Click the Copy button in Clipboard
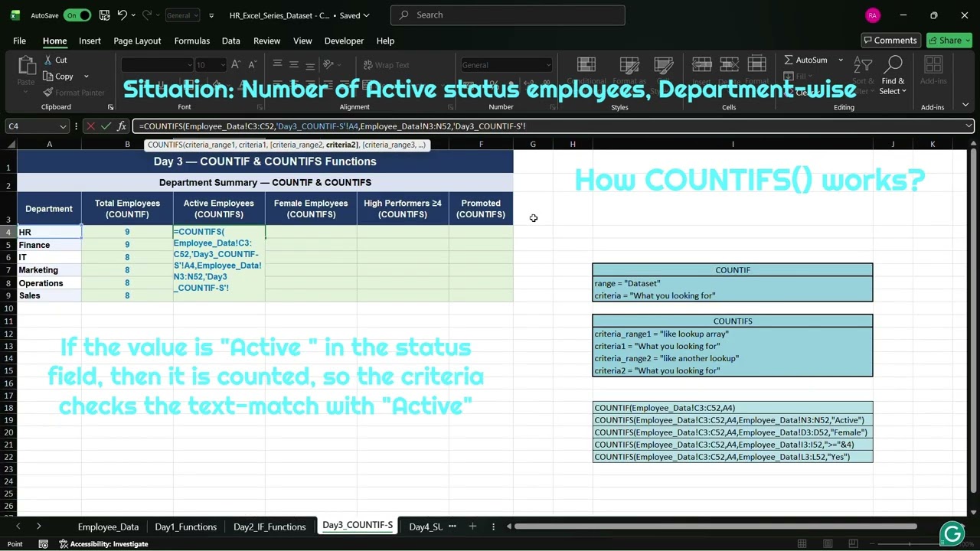 coord(58,77)
